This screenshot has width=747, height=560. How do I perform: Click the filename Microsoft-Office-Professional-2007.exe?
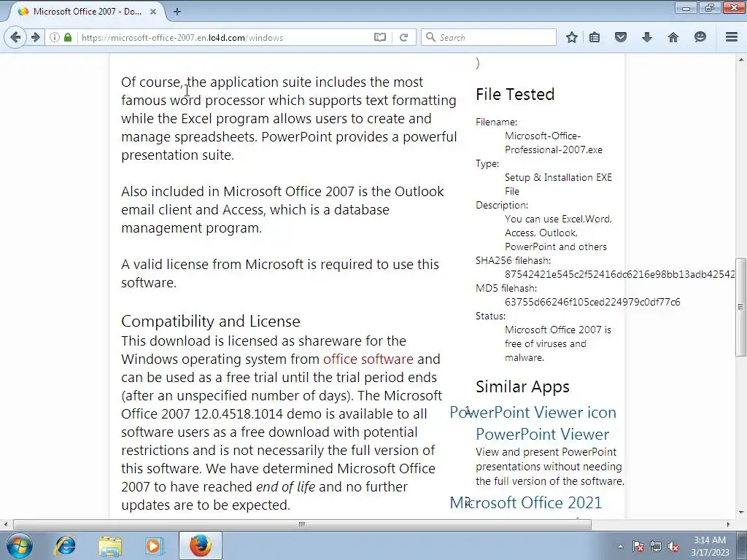[554, 143]
